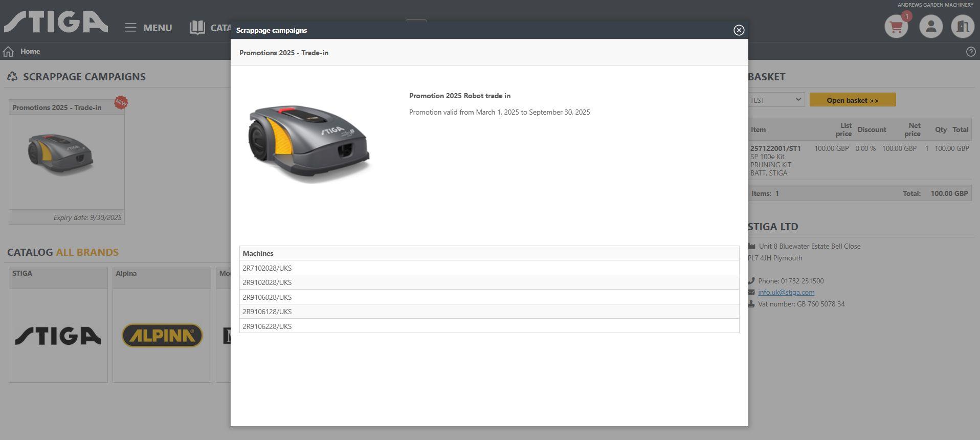Select machine 2R9102028/UKS row
Screen dimensions: 980x440
[489, 282]
